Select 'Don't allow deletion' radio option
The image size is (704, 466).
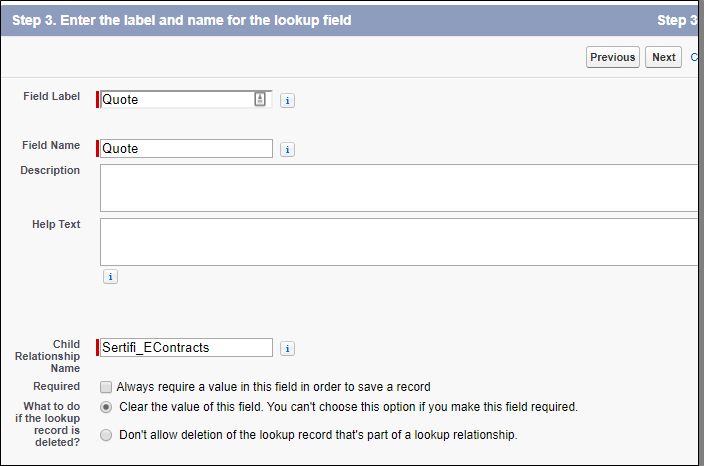[106, 435]
